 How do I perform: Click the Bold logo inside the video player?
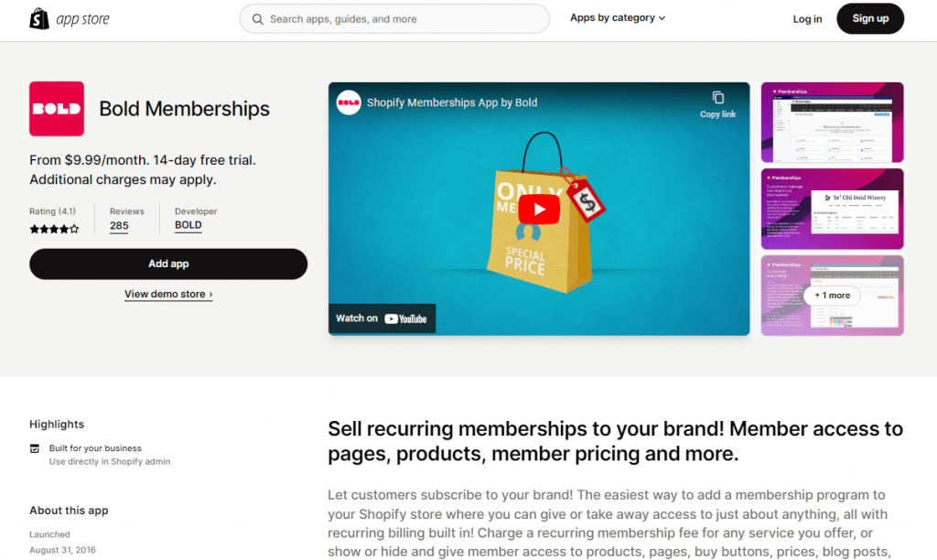tap(349, 102)
